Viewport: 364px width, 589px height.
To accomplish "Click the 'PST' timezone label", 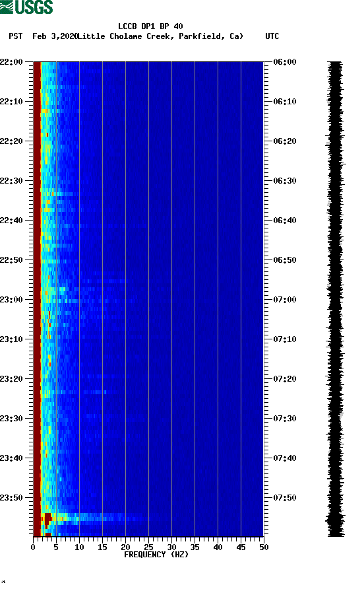I will point(16,36).
